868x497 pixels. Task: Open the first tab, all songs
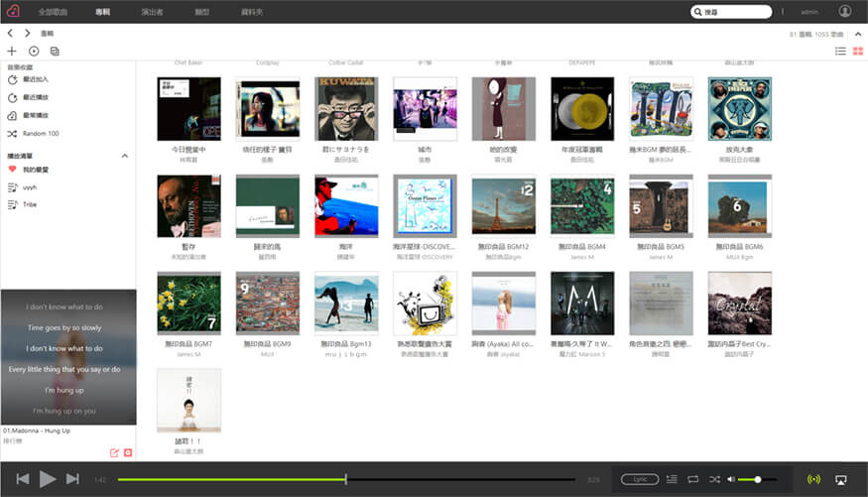tap(53, 12)
